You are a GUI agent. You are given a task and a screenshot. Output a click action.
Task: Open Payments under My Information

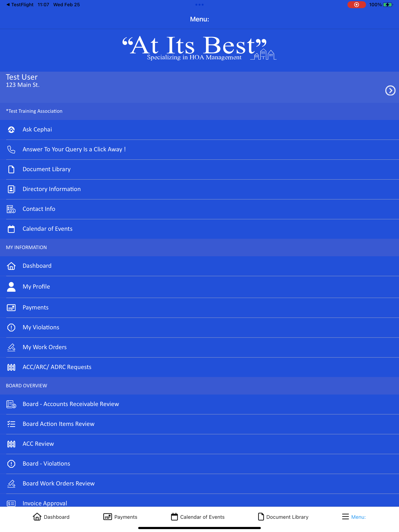click(x=199, y=308)
